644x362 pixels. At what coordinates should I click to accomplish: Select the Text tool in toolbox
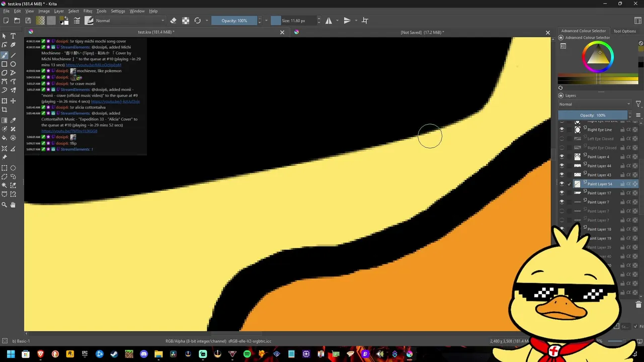click(x=13, y=36)
